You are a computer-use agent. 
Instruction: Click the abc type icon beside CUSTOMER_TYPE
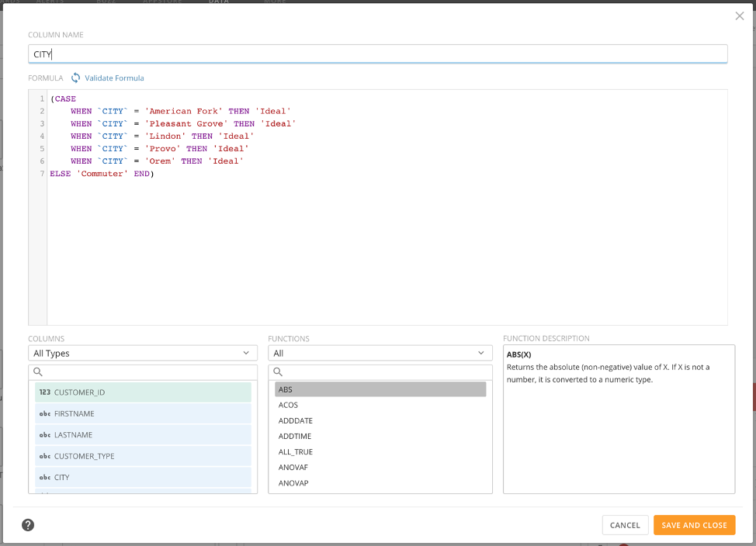(45, 456)
